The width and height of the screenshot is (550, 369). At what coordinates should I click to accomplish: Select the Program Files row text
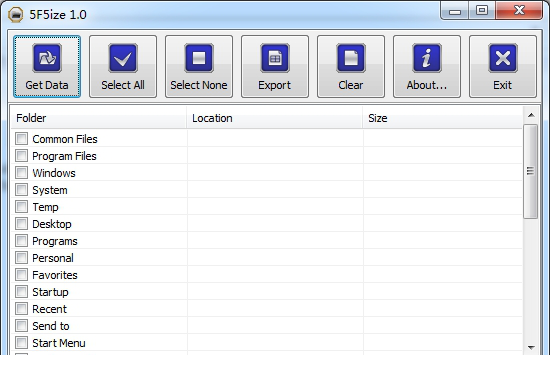pyautogui.click(x=64, y=156)
